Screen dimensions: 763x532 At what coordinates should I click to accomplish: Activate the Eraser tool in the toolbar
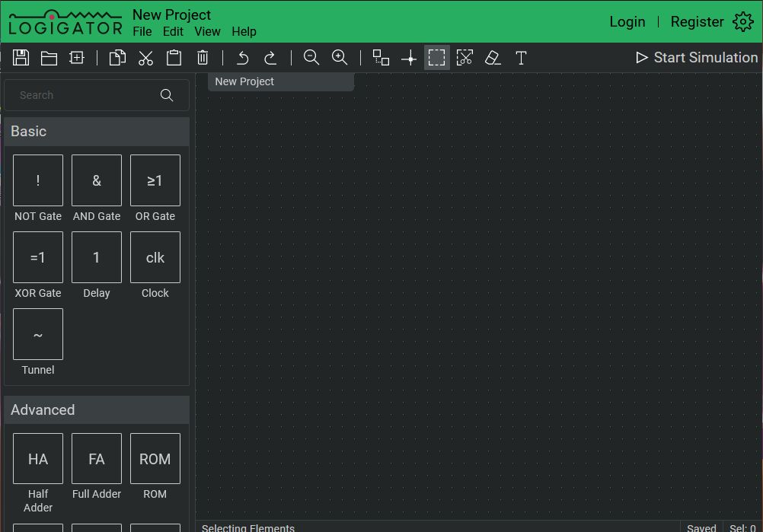[x=492, y=57]
